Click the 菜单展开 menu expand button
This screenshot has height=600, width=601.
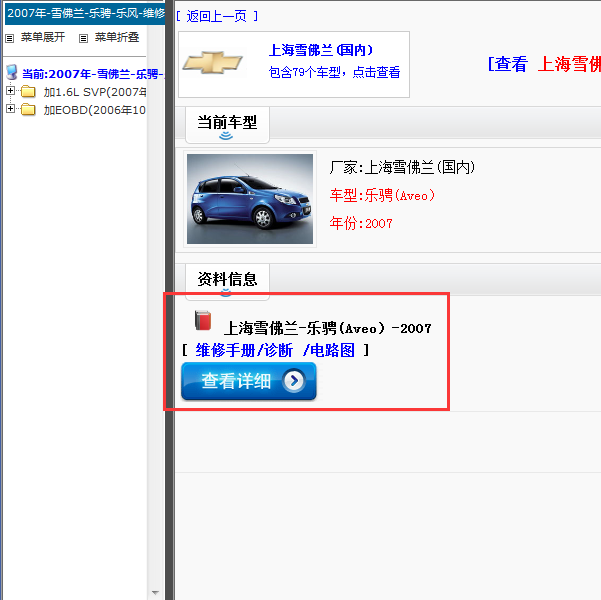coord(43,37)
